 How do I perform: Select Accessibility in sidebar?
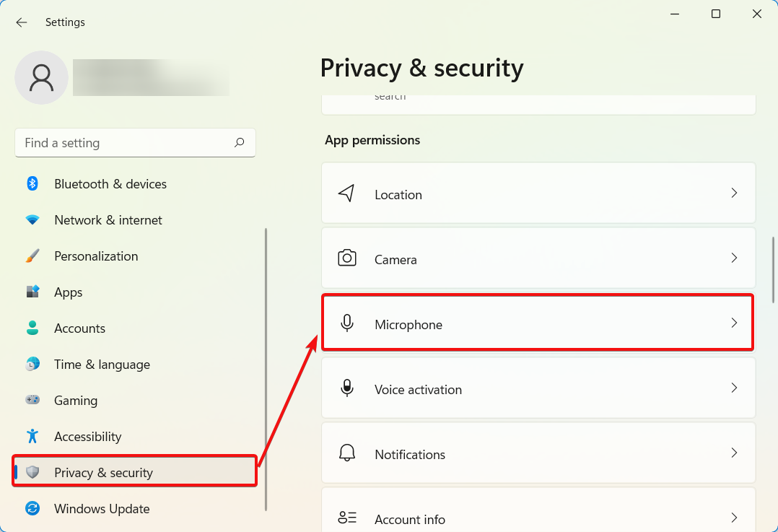point(135,436)
